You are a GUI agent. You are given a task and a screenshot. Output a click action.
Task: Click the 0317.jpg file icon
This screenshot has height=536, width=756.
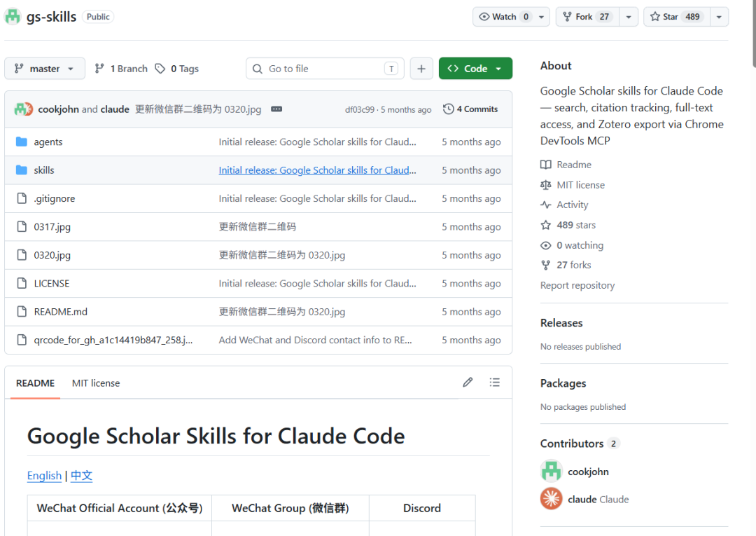(x=22, y=227)
